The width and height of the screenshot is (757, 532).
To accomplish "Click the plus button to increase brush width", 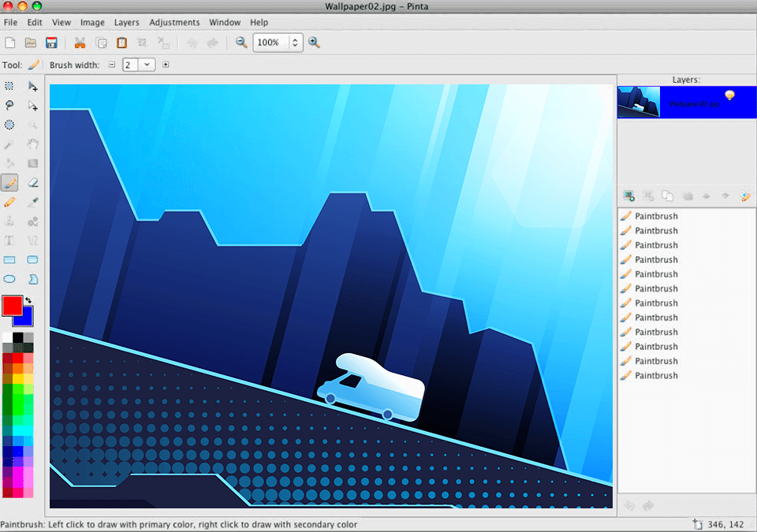I will 166,65.
